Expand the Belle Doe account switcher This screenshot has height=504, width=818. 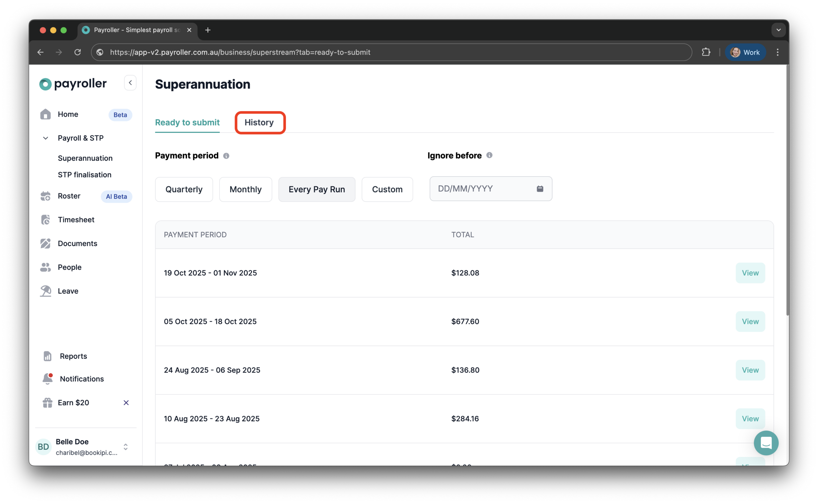click(126, 447)
